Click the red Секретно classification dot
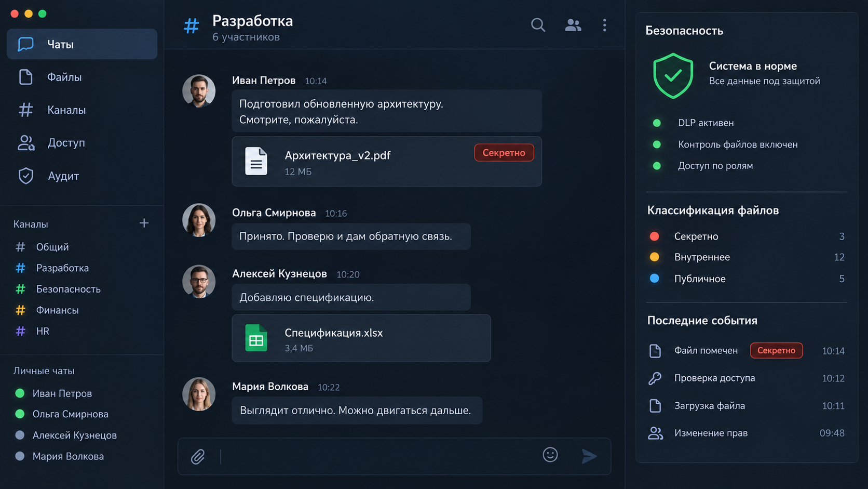The image size is (868, 489). (x=655, y=236)
